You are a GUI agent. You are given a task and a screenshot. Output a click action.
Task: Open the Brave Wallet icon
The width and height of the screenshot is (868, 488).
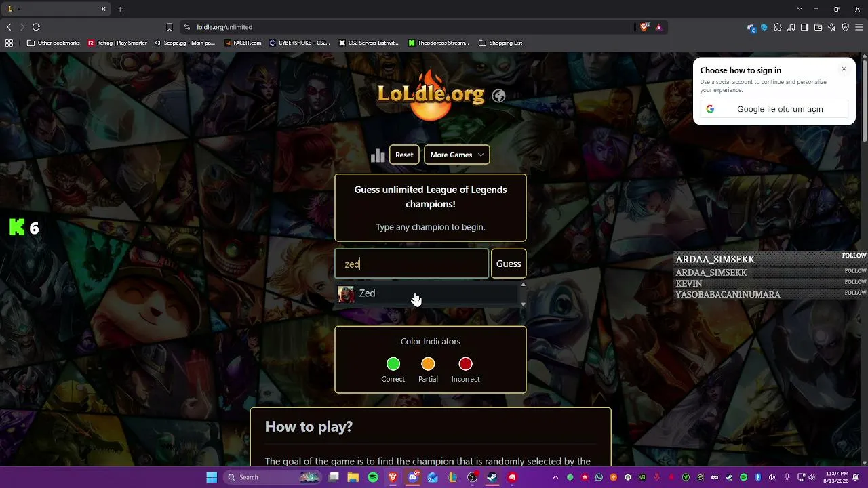tap(818, 27)
